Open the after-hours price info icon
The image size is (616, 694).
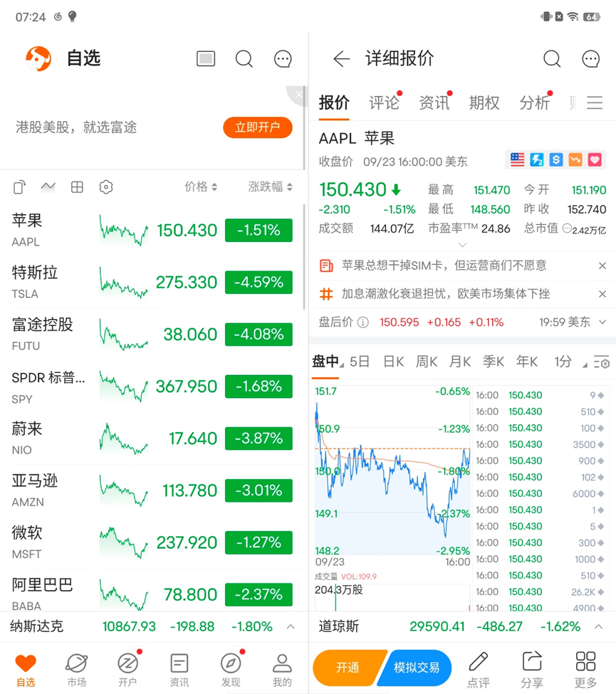pos(362,322)
